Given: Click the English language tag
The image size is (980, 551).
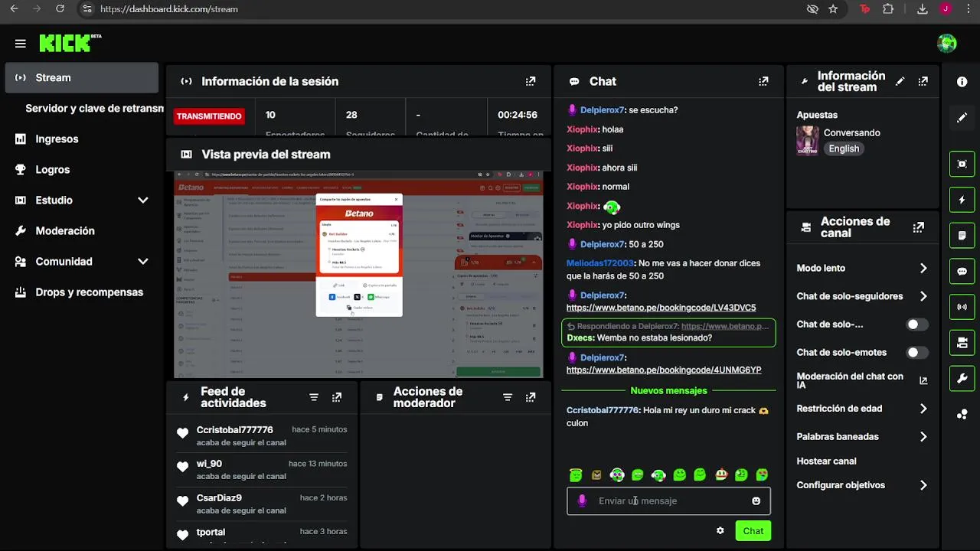Looking at the screenshot, I should (x=844, y=149).
